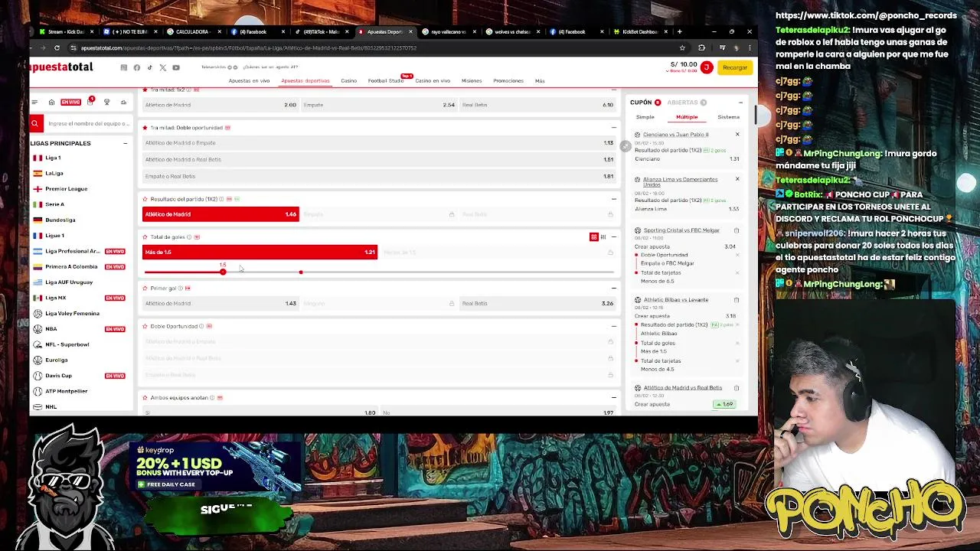Click the news icon beside the apuestatotal logo
Screen dimensions: 980x551
pyautogui.click(x=124, y=67)
